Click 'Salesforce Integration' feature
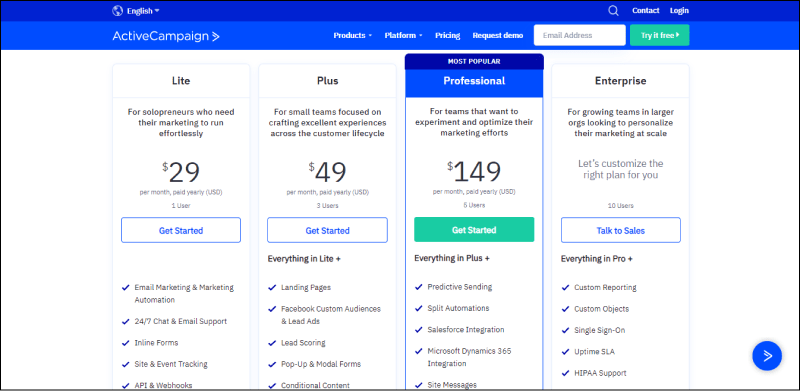Image resolution: width=800 pixels, height=391 pixels. (x=466, y=330)
